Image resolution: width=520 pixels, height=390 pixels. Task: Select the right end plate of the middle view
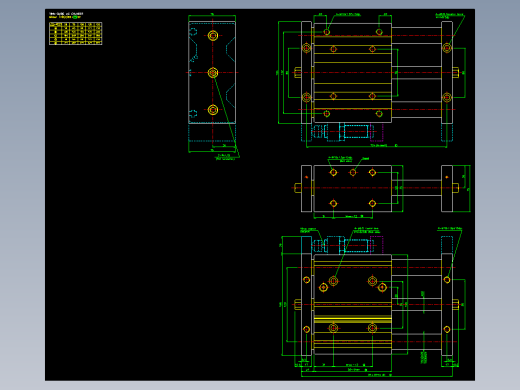447,188
